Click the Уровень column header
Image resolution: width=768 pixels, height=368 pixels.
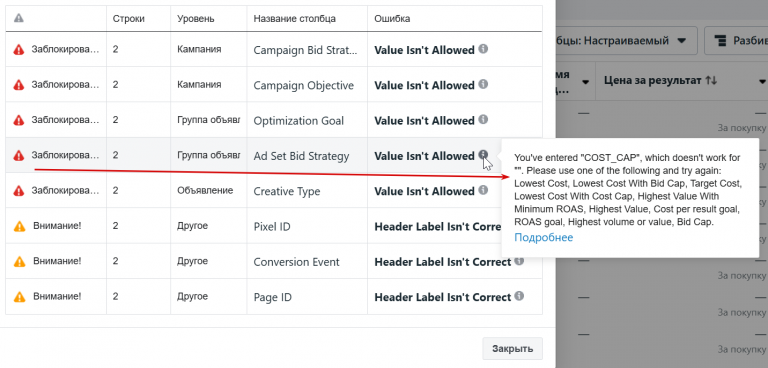click(195, 19)
